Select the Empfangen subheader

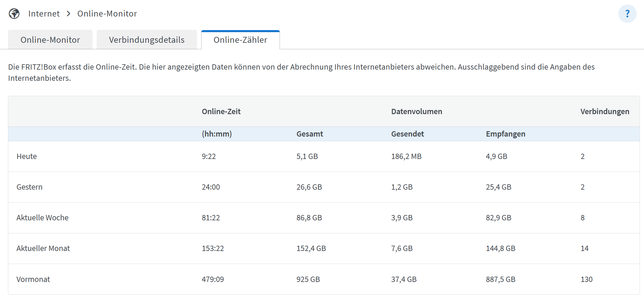coord(506,134)
